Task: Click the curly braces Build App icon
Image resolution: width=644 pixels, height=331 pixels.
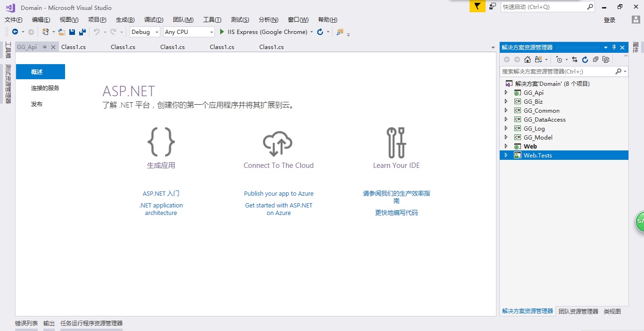Action: click(161, 141)
